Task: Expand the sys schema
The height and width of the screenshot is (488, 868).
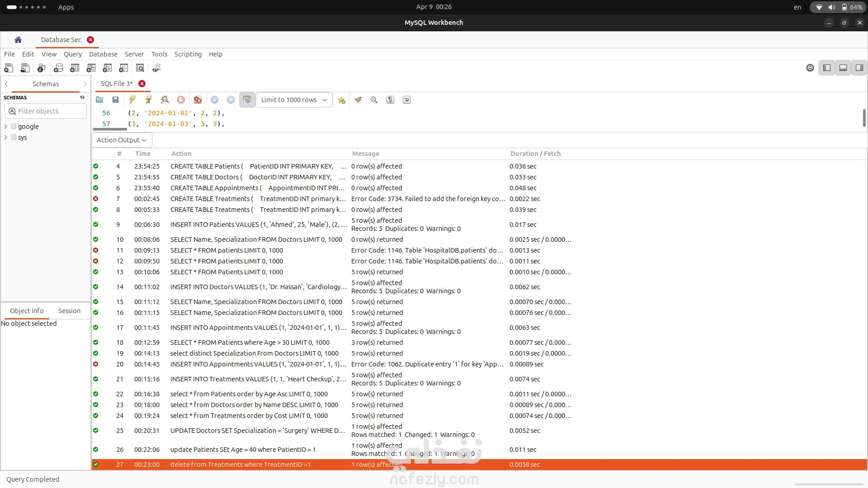Action: pyautogui.click(x=5, y=137)
